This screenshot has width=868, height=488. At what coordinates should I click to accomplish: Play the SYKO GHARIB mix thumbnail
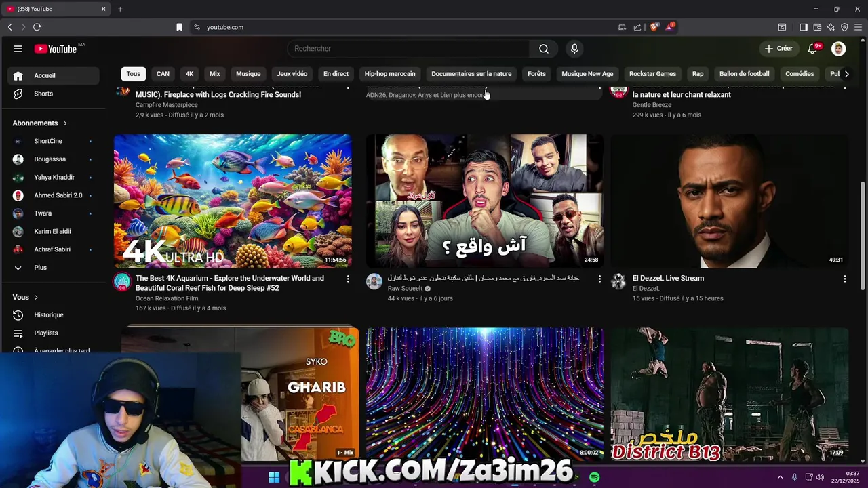[300, 394]
